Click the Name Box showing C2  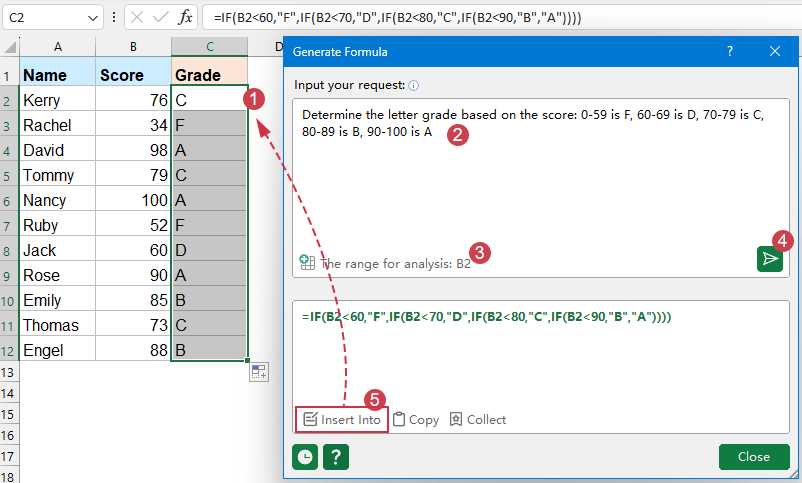pos(45,17)
